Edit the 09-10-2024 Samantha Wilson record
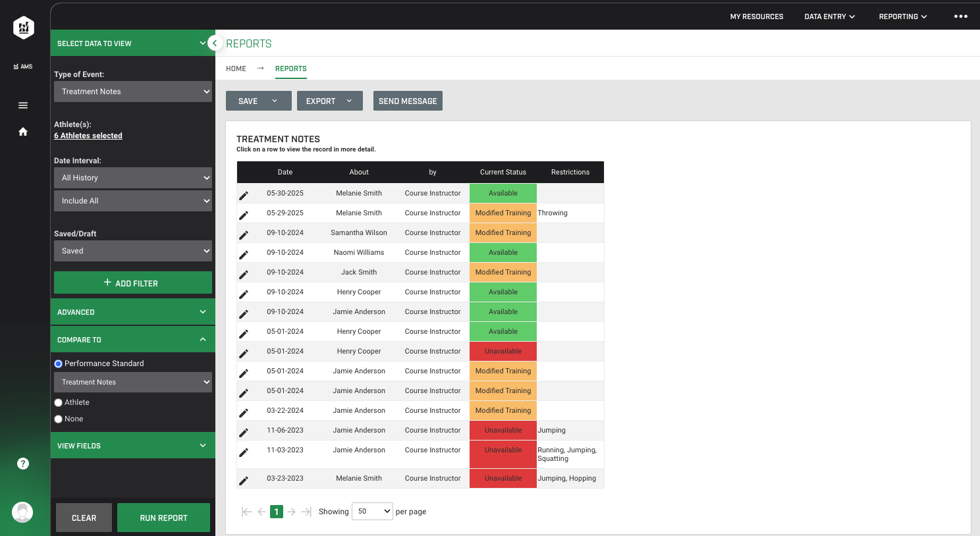 pyautogui.click(x=244, y=234)
